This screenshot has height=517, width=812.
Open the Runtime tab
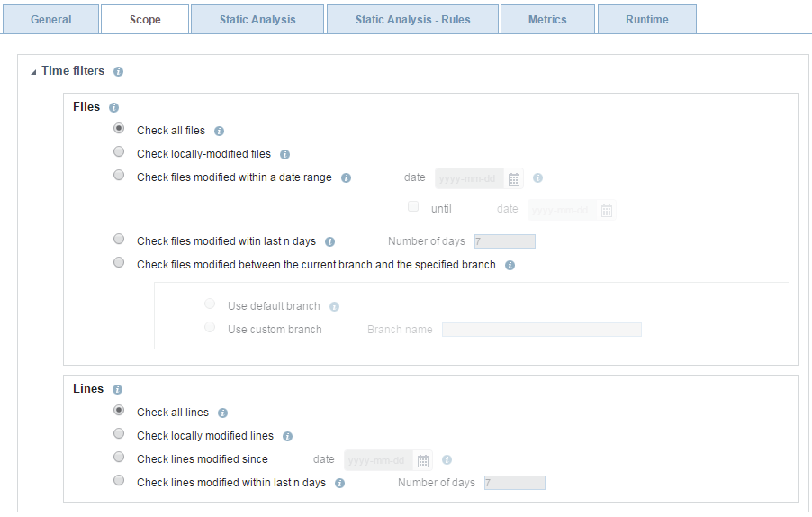pyautogui.click(x=646, y=20)
